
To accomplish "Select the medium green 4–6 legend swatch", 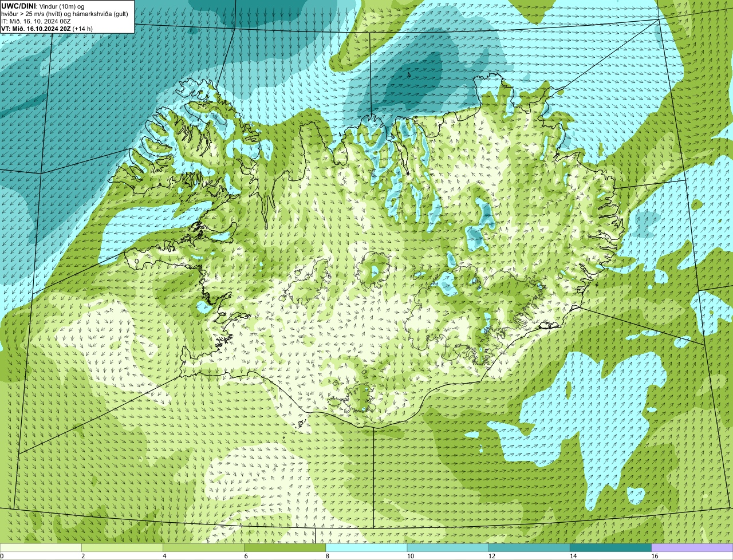I will pos(203,547).
